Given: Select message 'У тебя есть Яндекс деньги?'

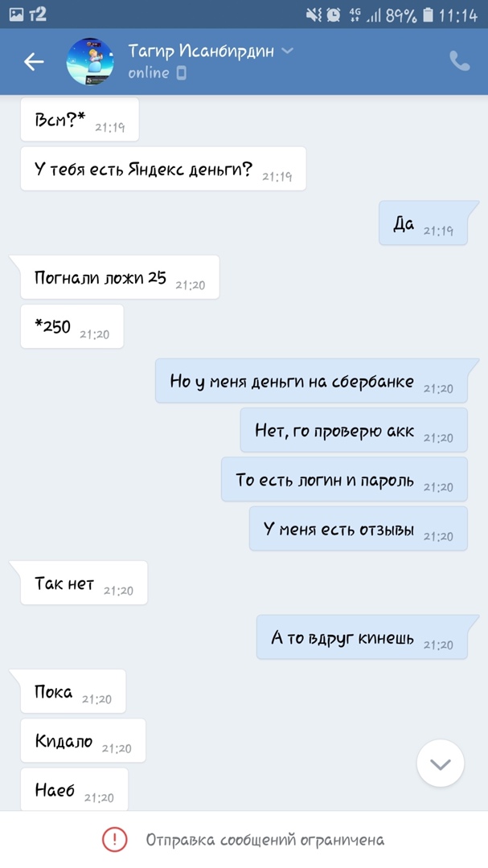Looking at the screenshot, I should pos(163,169).
